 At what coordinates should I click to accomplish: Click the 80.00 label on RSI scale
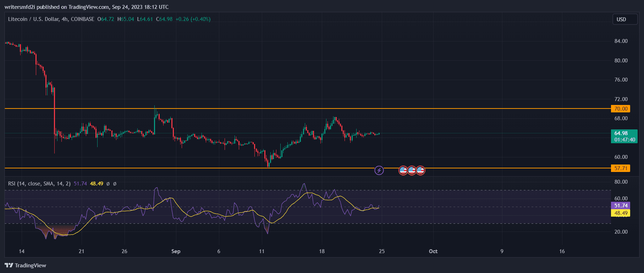coord(621,182)
